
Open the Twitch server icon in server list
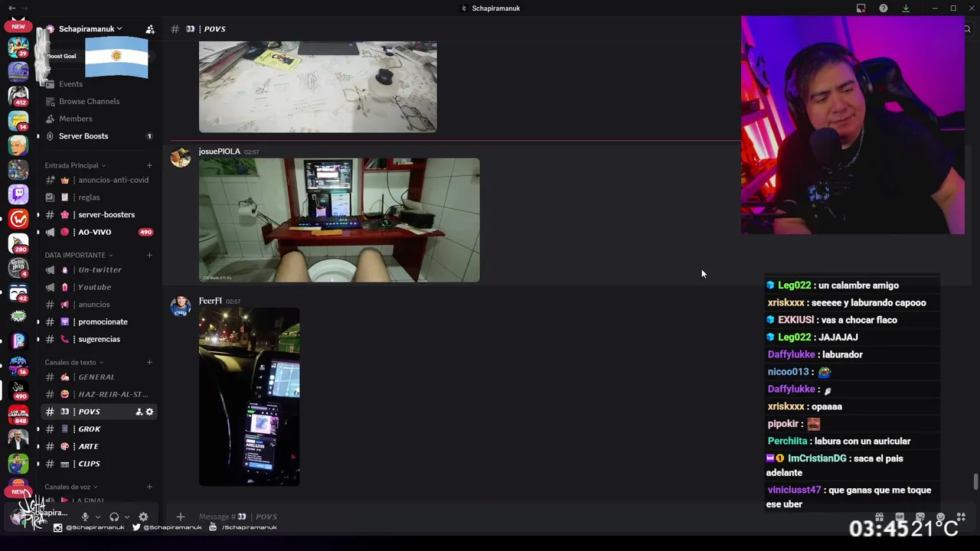pyautogui.click(x=18, y=194)
